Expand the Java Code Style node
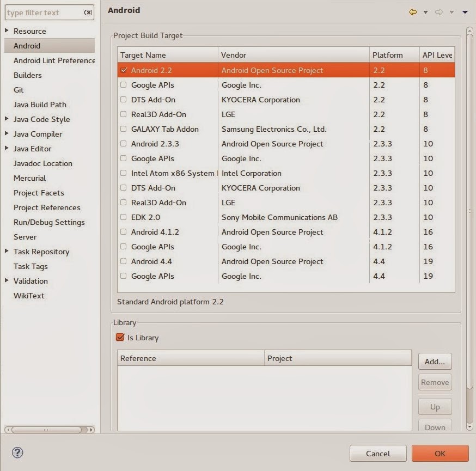476x471 pixels. pyautogui.click(x=7, y=119)
